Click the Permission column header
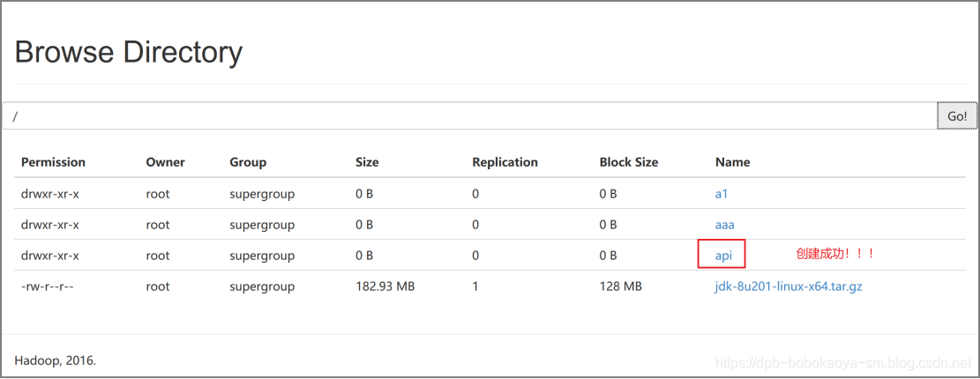 53,162
